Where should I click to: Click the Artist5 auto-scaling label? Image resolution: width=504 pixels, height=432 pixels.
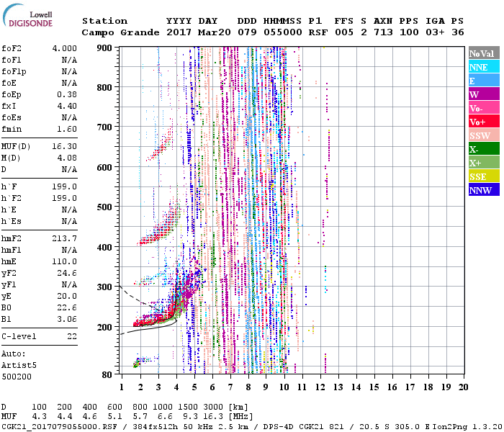pos(19,366)
